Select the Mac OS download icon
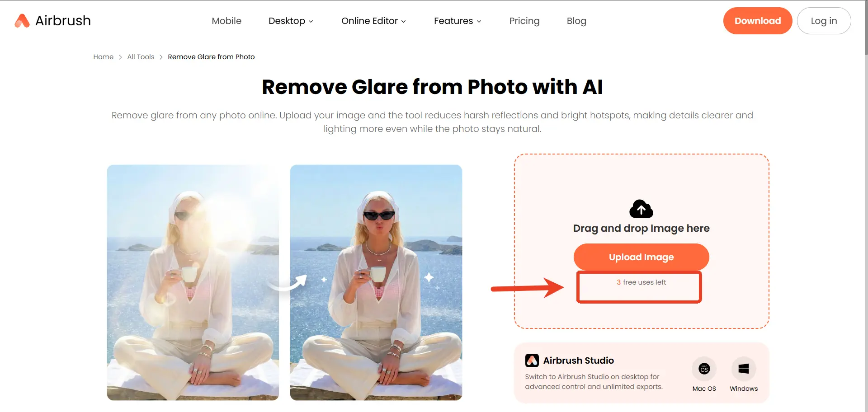 (x=704, y=369)
